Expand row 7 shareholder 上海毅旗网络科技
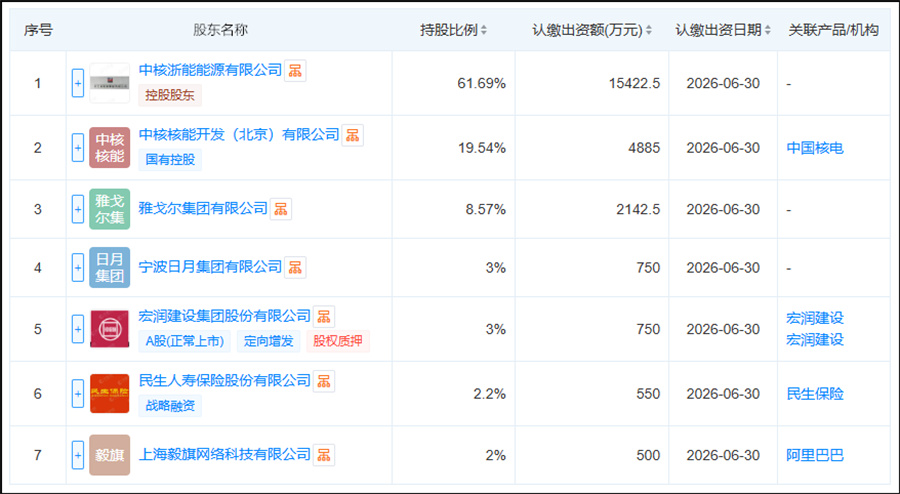 point(78,456)
